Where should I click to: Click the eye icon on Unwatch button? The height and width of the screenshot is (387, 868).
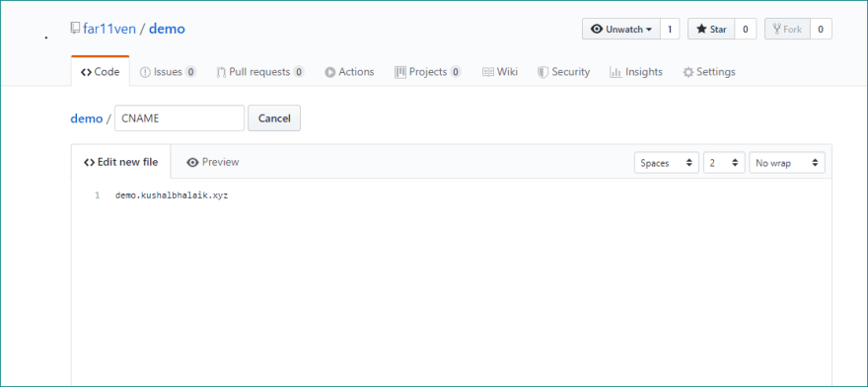click(597, 30)
